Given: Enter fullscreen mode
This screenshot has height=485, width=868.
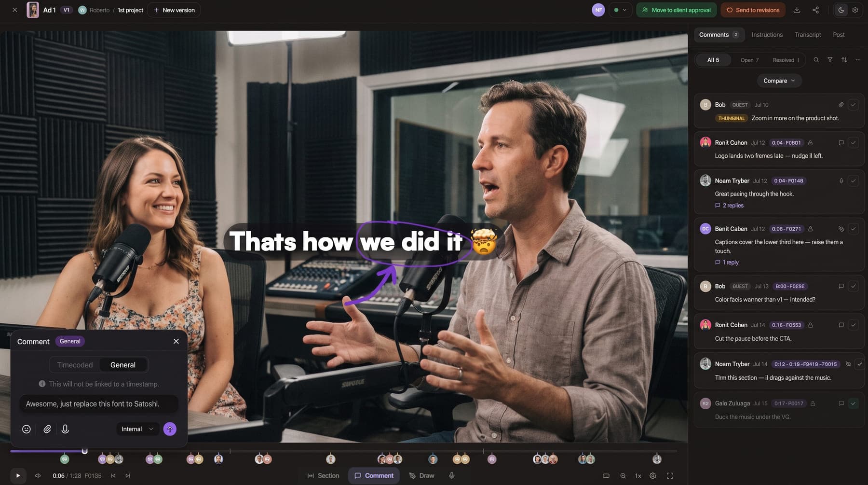Looking at the screenshot, I should [670, 476].
